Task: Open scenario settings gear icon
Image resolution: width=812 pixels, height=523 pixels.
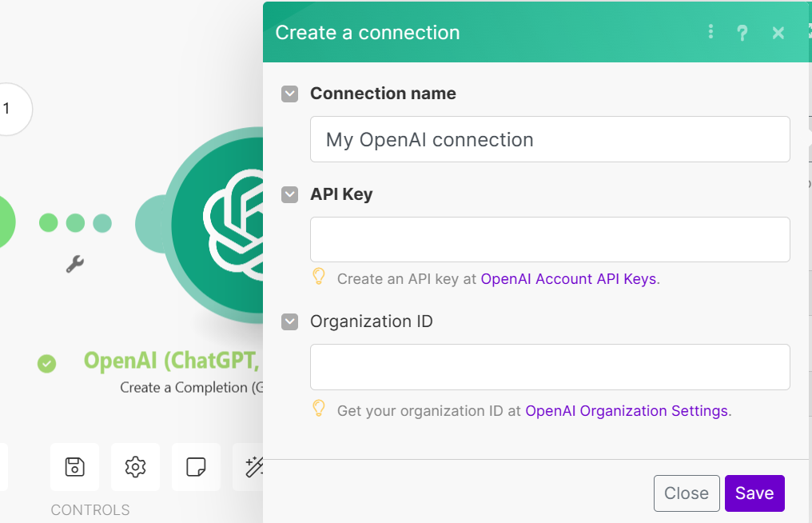Action: click(135, 467)
